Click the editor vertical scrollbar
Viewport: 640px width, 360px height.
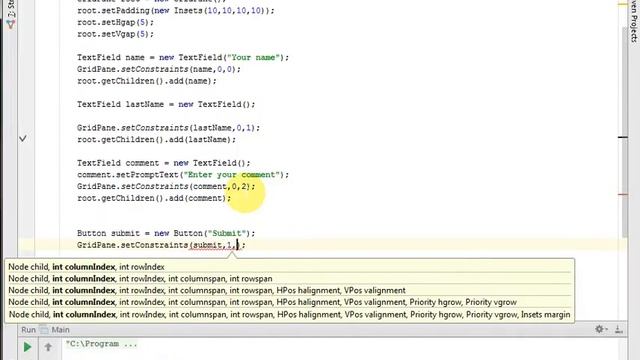point(624,131)
